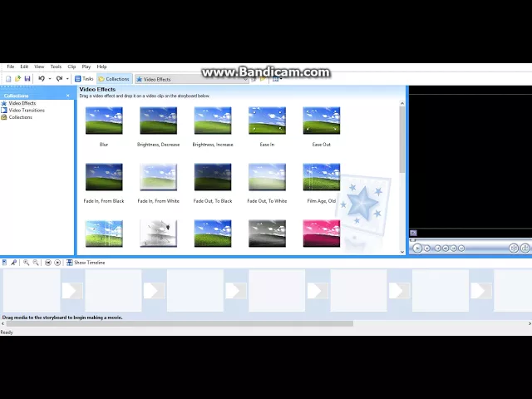532x399 pixels.
Task: Click the first empty storyboard clip cell
Action: [32, 290]
